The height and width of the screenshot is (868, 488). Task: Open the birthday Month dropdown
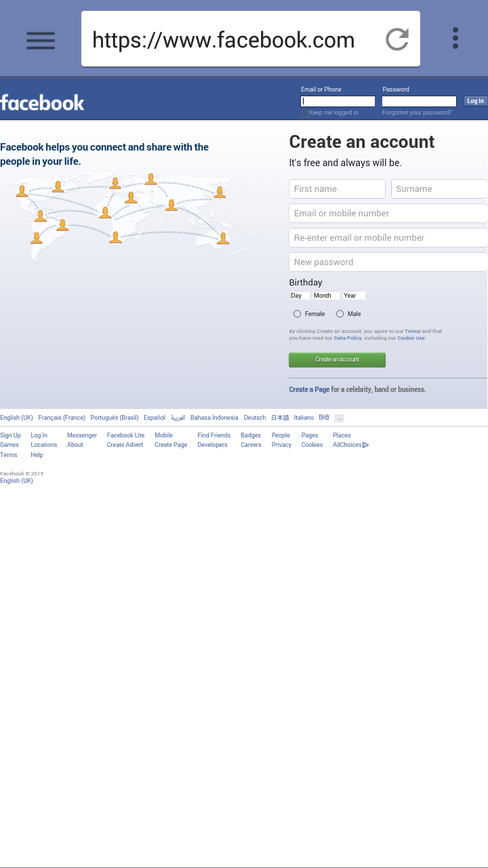click(326, 296)
